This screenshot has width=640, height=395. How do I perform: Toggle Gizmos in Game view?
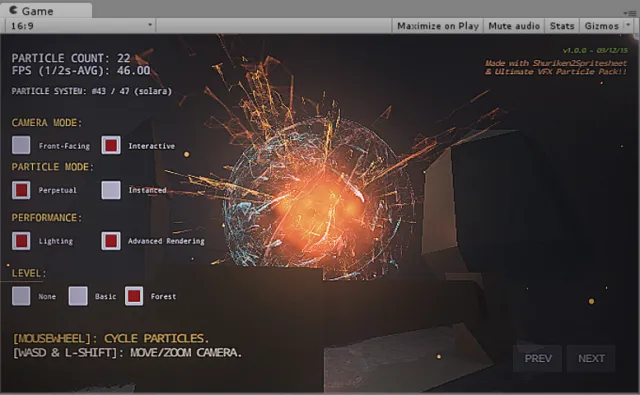point(602,26)
